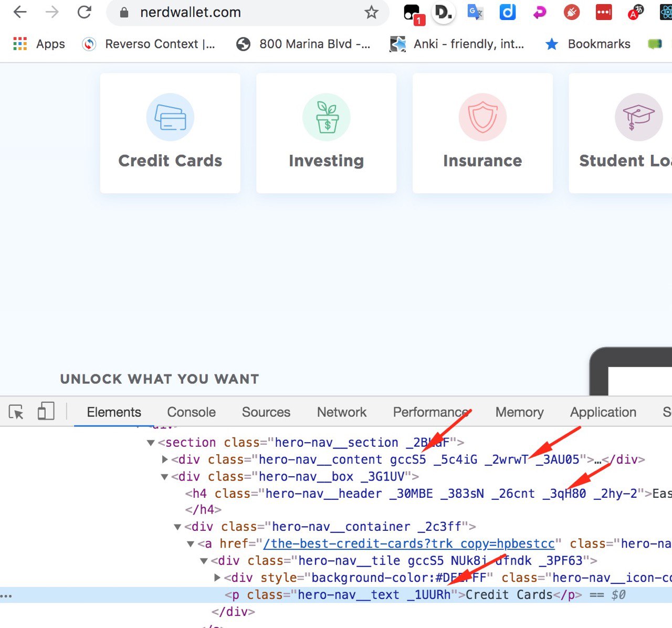Collapse the hero-nav__section node

pos(151,443)
